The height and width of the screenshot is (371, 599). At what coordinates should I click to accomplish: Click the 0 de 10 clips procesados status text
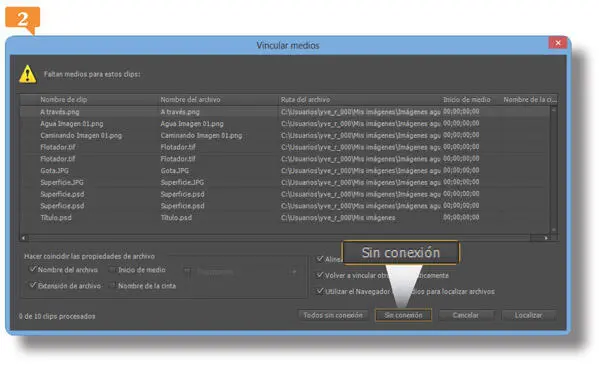57,316
